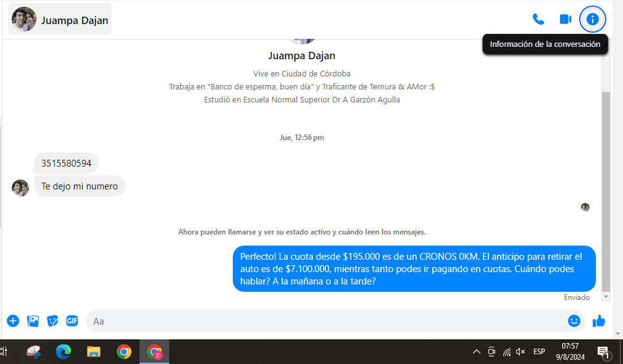This screenshot has width=623, height=364.
Task: Choose a sticker to send
Action: click(52, 321)
